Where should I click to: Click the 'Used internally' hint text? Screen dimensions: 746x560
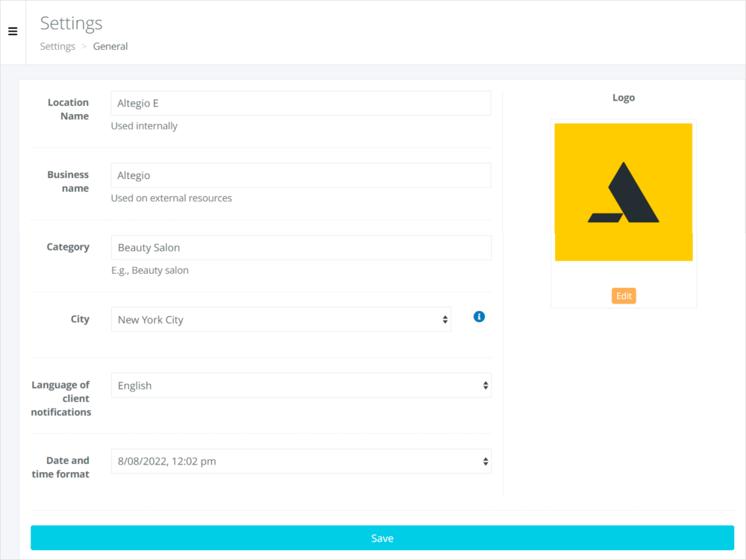pyautogui.click(x=144, y=126)
